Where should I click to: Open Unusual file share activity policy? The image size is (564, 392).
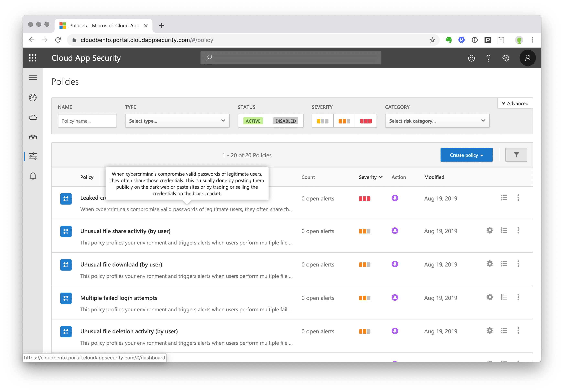pyautogui.click(x=125, y=231)
